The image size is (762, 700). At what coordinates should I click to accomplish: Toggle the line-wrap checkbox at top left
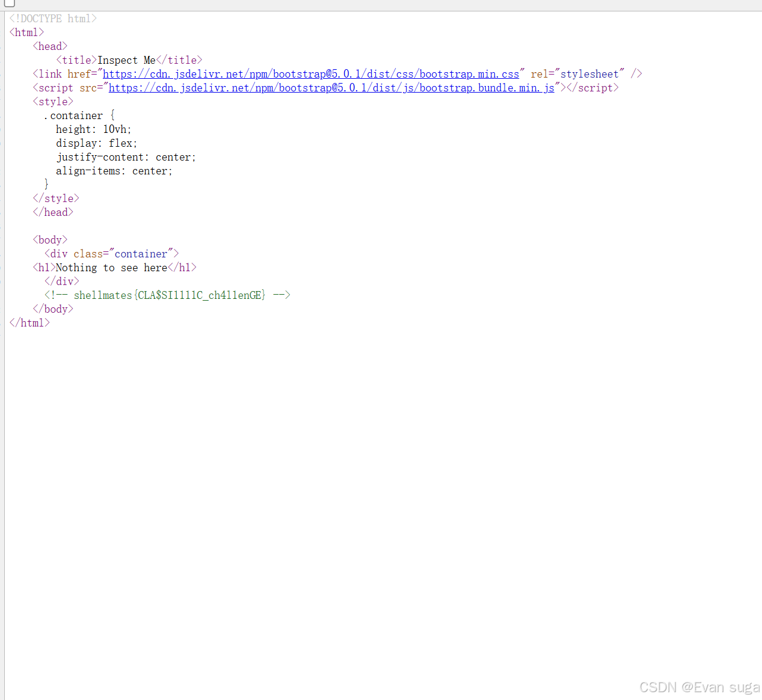pos(9,4)
